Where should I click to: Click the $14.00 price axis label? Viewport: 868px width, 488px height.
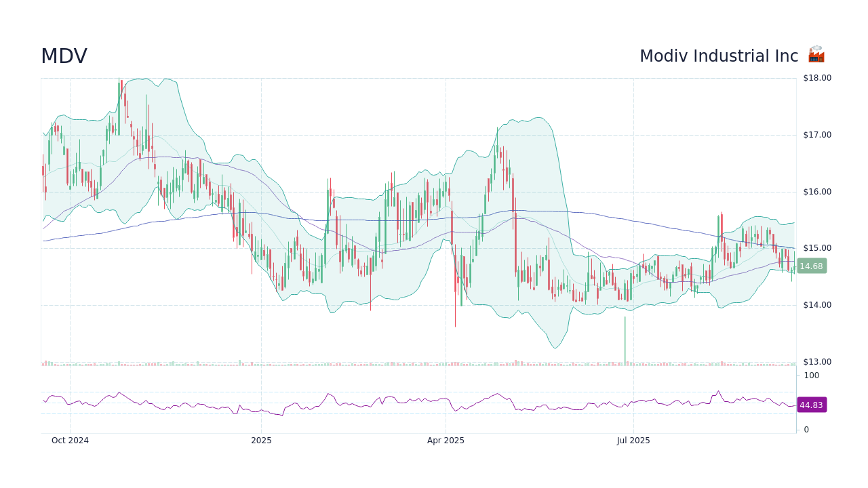[817, 305]
